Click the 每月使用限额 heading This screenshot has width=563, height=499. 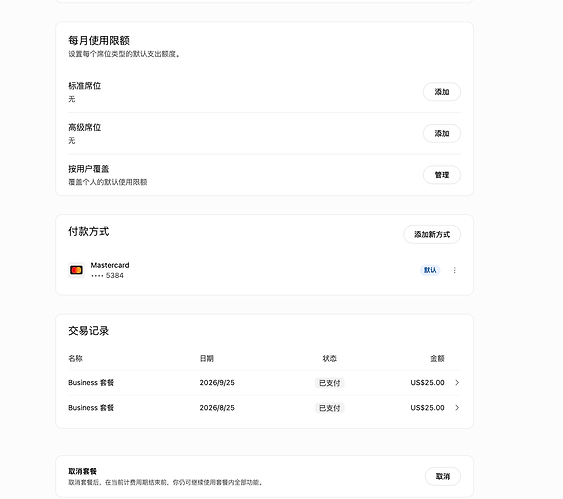pos(99,41)
